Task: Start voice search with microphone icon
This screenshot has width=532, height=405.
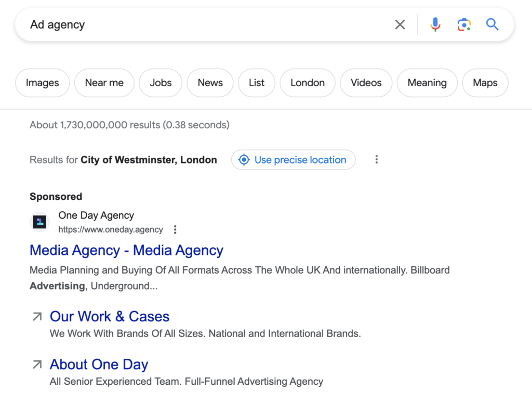Action: [435, 24]
